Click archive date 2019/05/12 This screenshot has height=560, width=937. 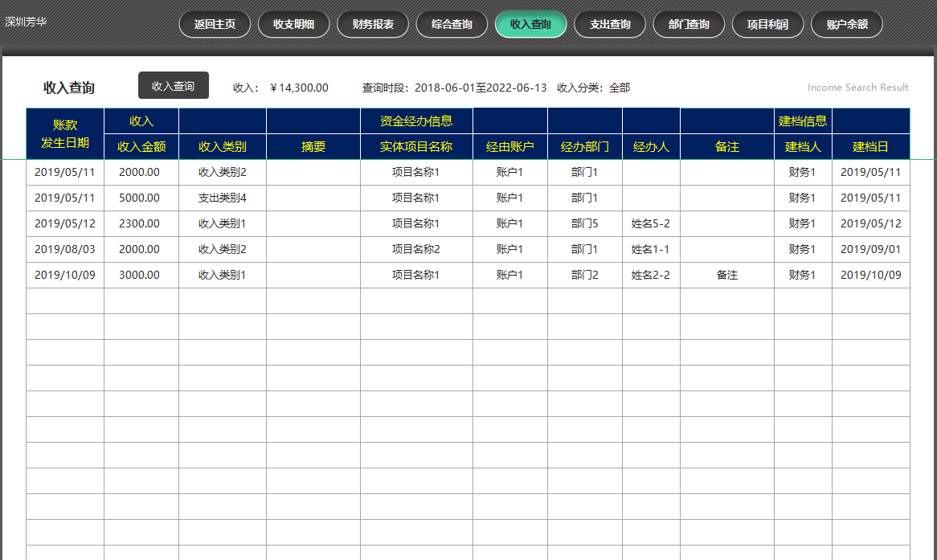click(x=870, y=223)
